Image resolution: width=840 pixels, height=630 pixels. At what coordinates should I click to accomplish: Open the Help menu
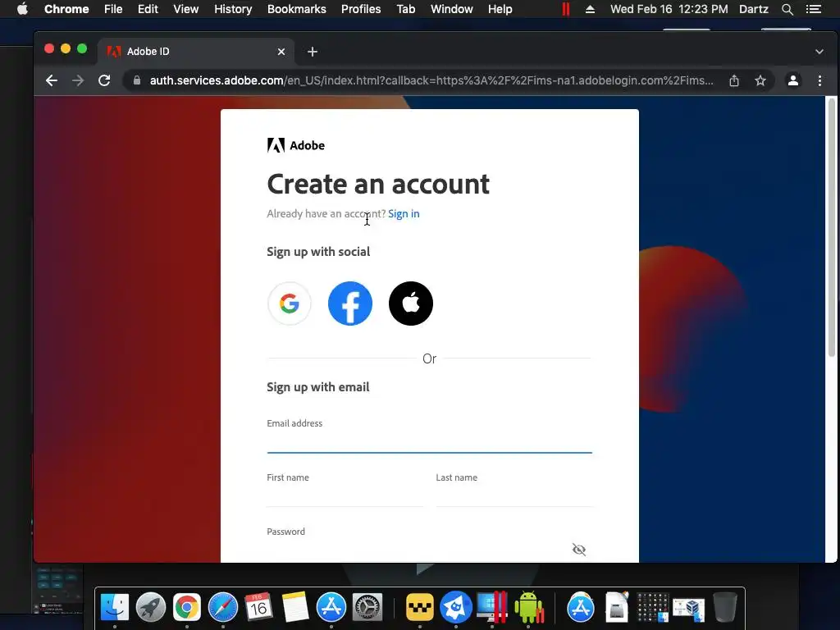(500, 9)
